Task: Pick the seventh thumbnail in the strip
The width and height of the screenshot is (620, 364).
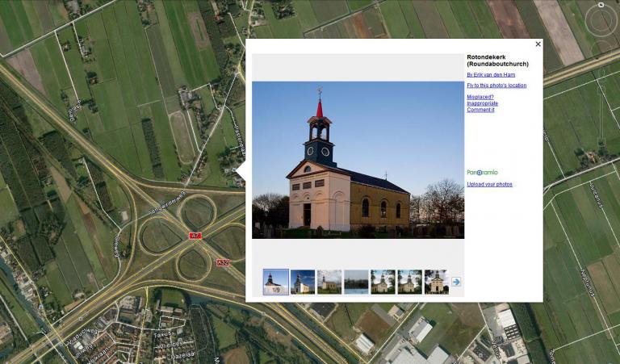Action: pyautogui.click(x=436, y=282)
